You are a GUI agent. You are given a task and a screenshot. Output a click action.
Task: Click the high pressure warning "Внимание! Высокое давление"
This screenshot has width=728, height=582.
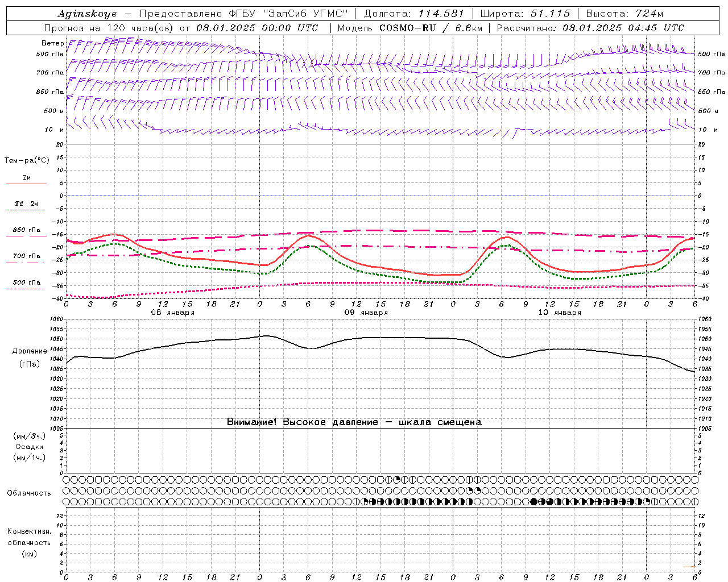point(302,422)
